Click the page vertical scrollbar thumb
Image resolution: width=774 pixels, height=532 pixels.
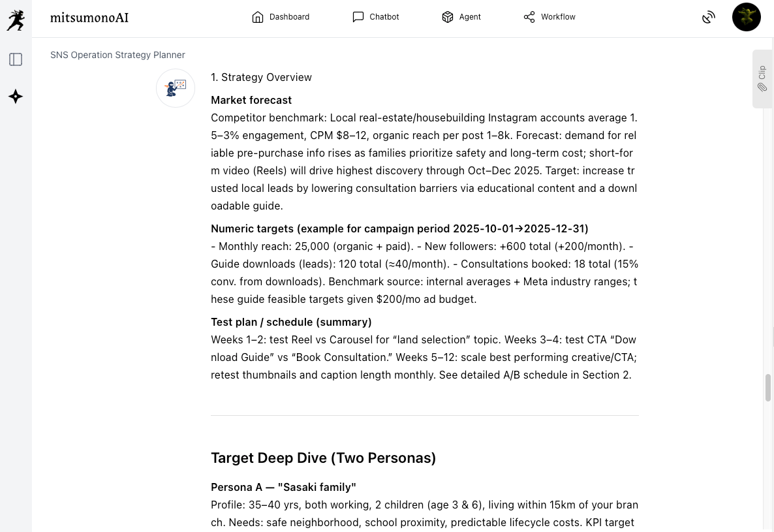(768, 388)
